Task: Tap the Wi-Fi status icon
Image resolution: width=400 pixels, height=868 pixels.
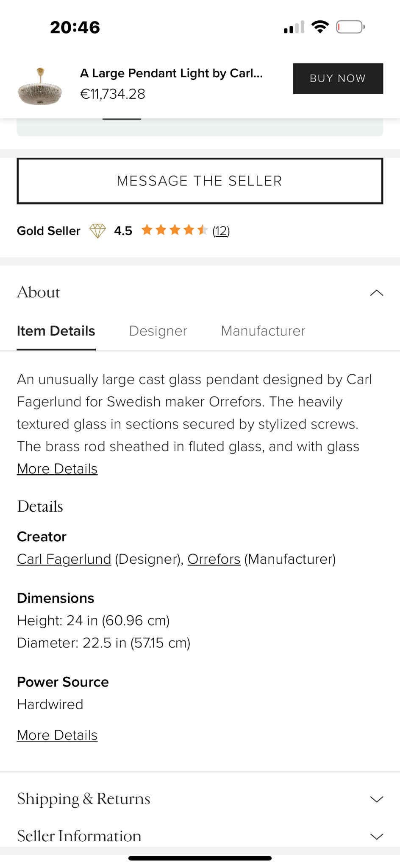Action: [x=320, y=27]
